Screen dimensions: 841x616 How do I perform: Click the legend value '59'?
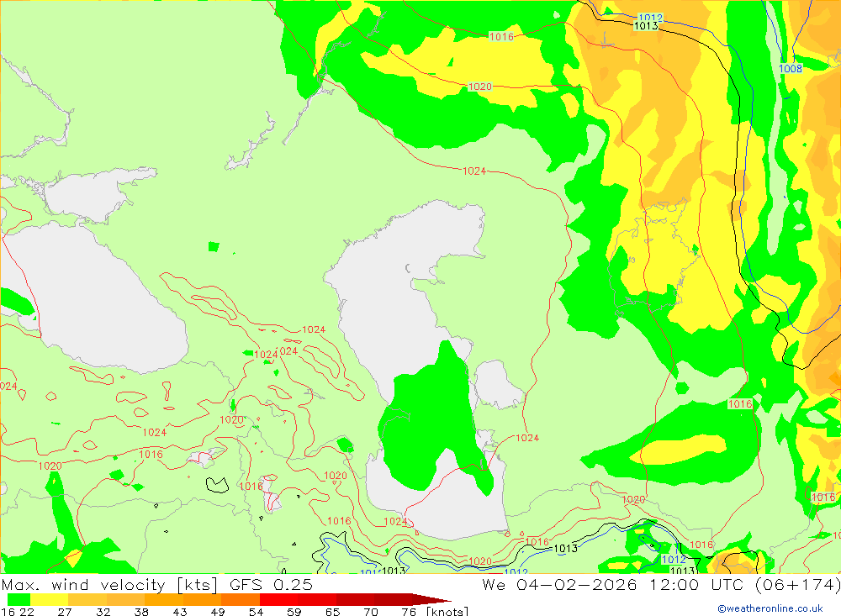pyautogui.click(x=294, y=612)
